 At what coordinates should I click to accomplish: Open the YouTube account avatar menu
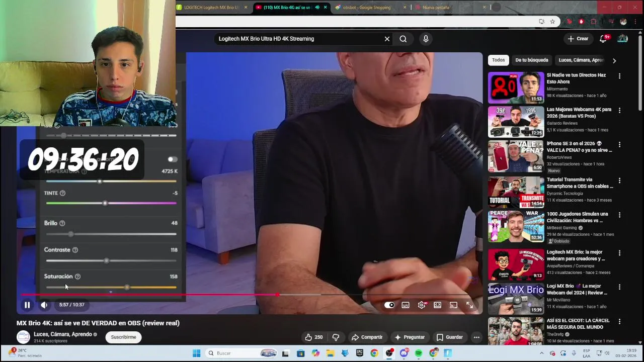tap(623, 39)
